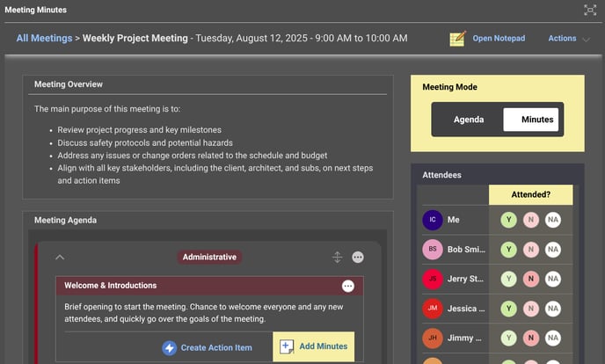Image resolution: width=605 pixels, height=364 pixels.
Task: Click the 'Review project progress' bullet
Action: click(x=139, y=130)
